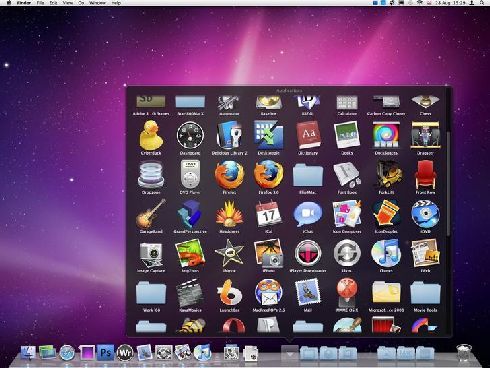
Task: Open the Wr app in the Dock
Action: (125, 353)
